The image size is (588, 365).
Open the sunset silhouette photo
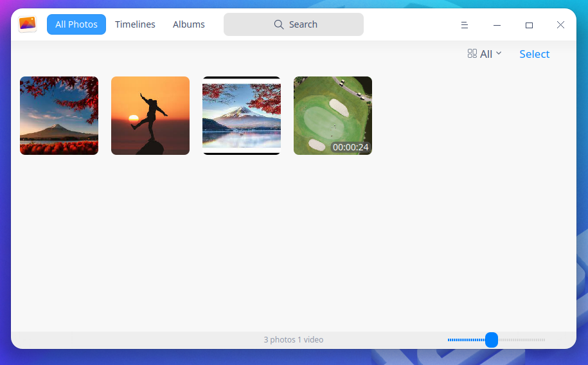150,116
